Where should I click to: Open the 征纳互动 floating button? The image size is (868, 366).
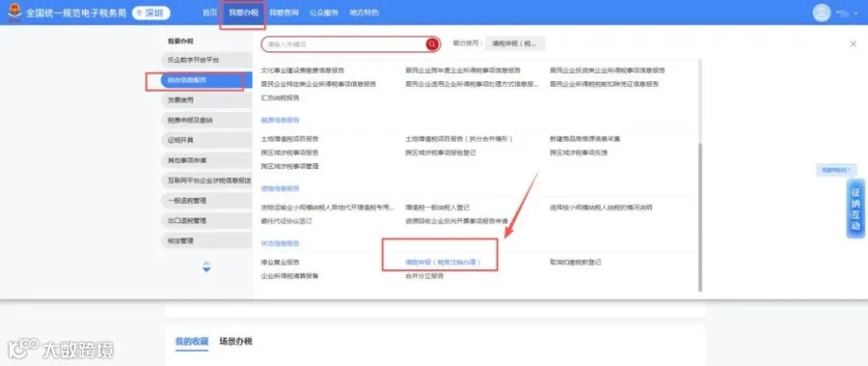point(855,209)
